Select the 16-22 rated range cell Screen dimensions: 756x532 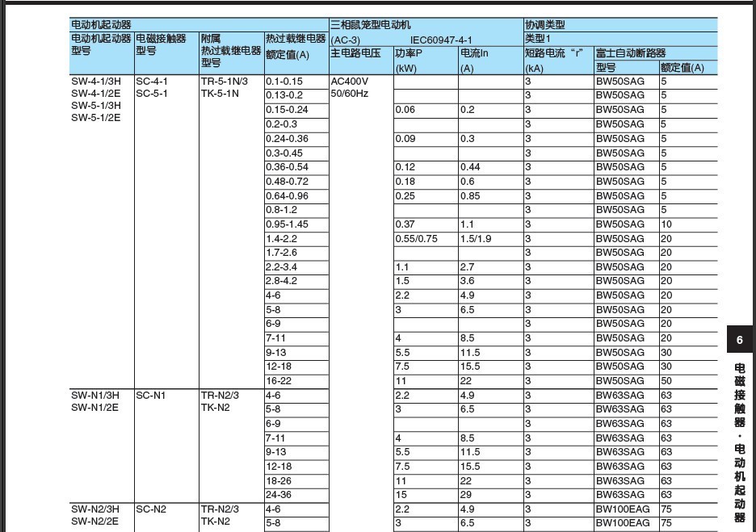coord(279,381)
